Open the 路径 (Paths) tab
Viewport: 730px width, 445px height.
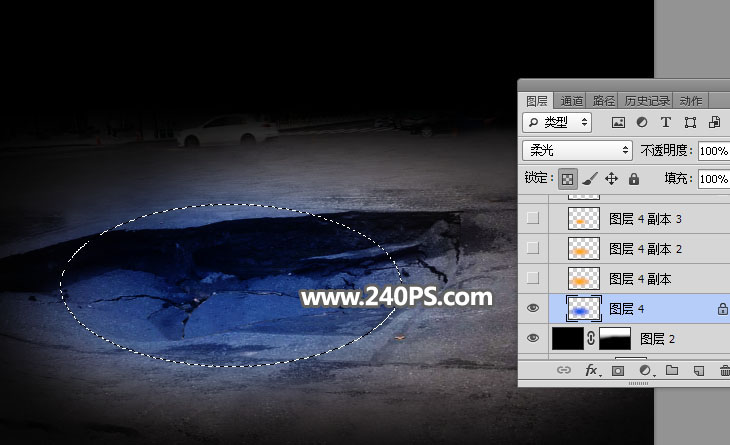point(603,101)
